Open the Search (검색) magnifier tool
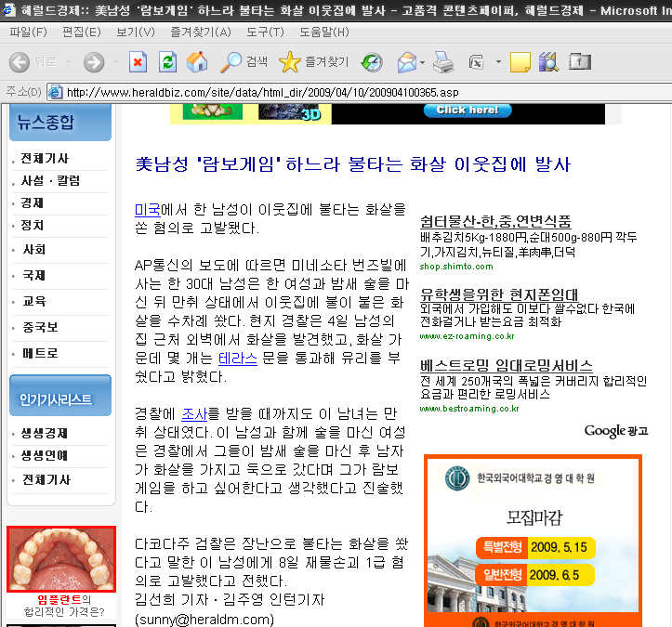Image resolution: width=672 pixels, height=627 pixels. tap(244, 62)
